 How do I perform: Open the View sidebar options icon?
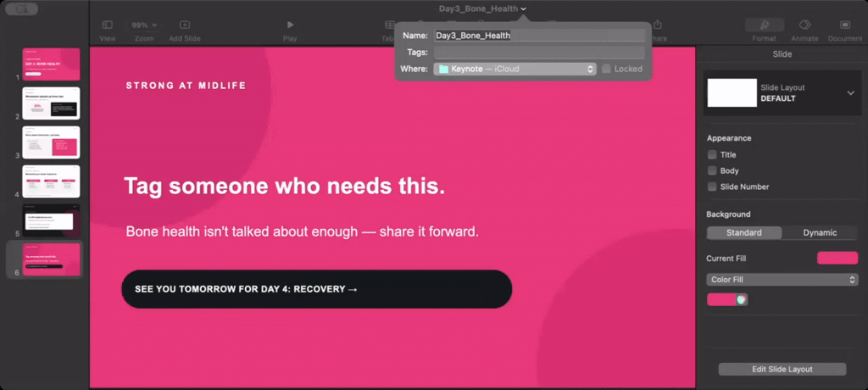coord(108,25)
